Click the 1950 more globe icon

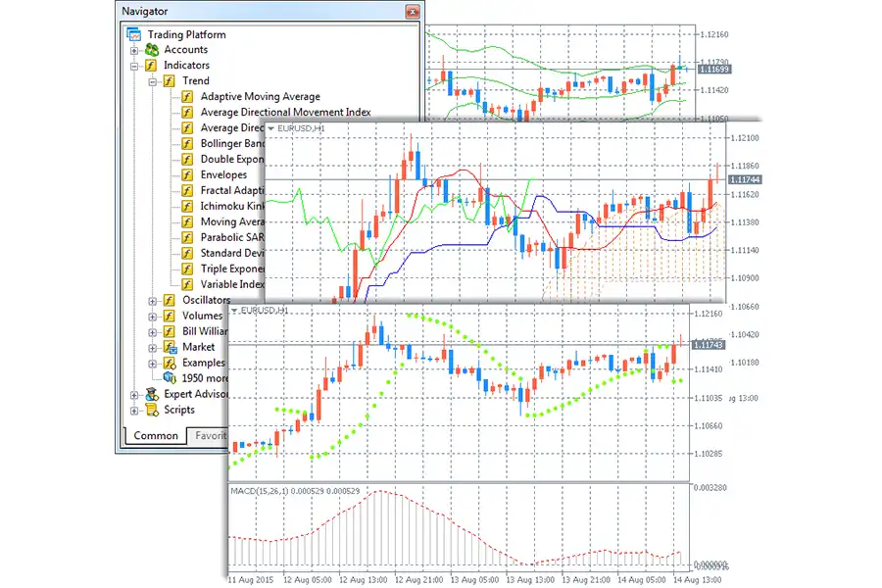tap(170, 378)
